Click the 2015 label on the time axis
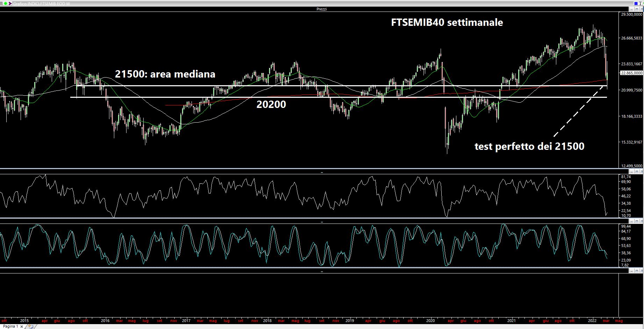644x329 pixels. pos(24,320)
